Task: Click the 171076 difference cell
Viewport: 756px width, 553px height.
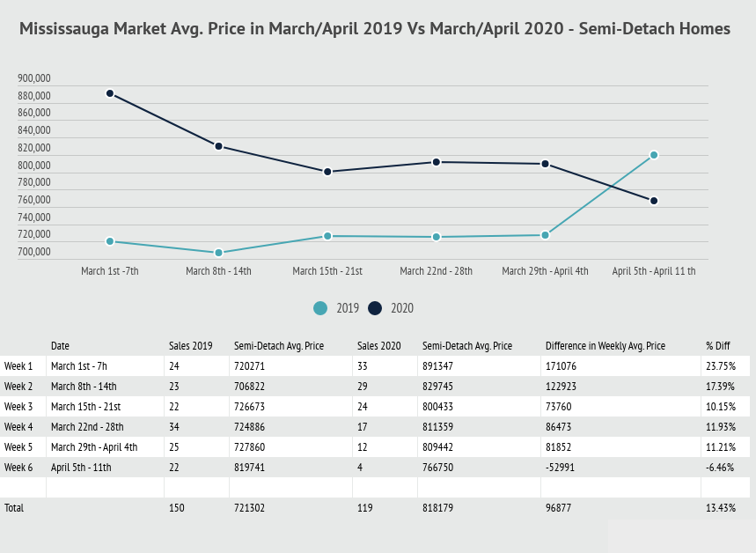Action: 561,366
